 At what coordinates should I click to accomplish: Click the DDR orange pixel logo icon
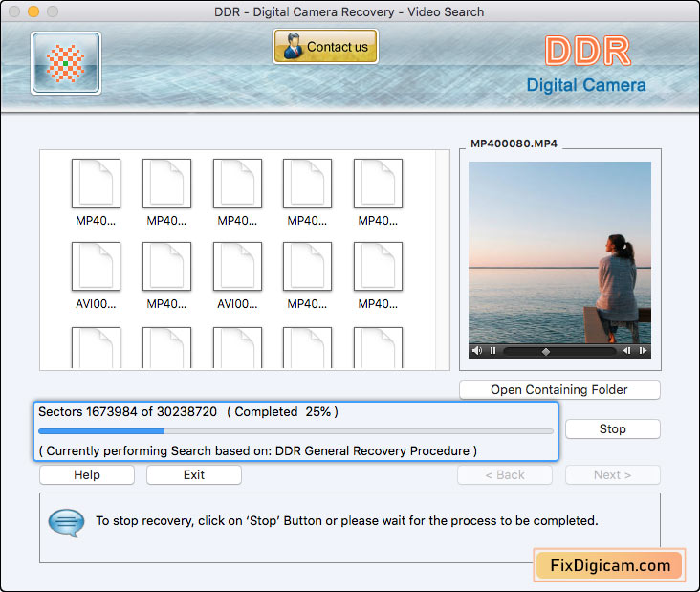click(x=66, y=63)
